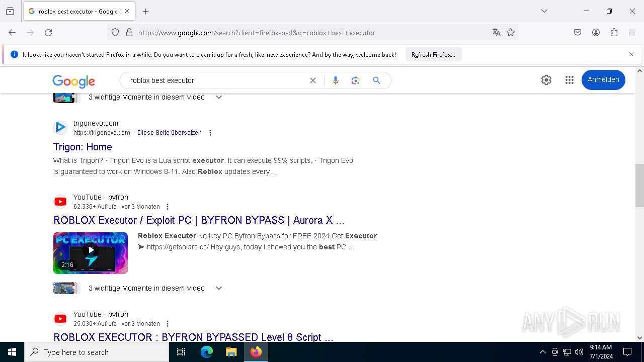The image size is (644, 362).
Task: Open the Windows notification center
Action: (627, 352)
